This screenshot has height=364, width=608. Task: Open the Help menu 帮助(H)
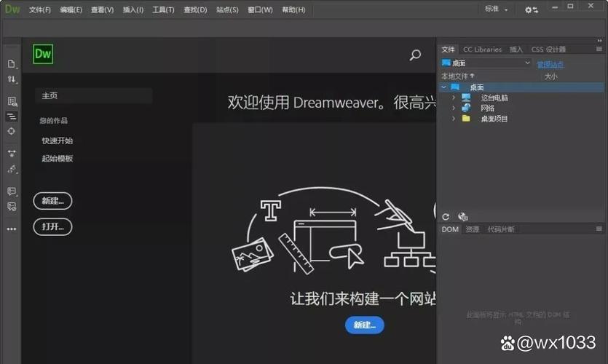[x=293, y=9]
